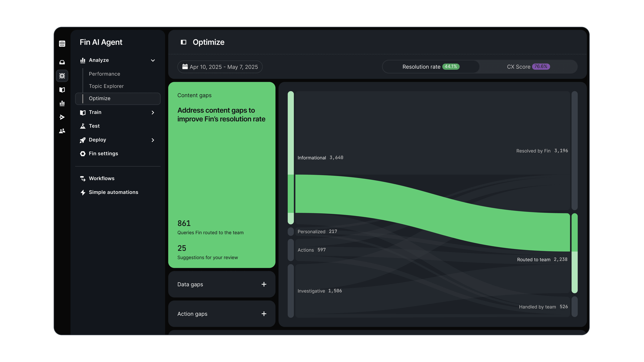
Task: Select the Outbound paper plane icon
Action: 62,117
